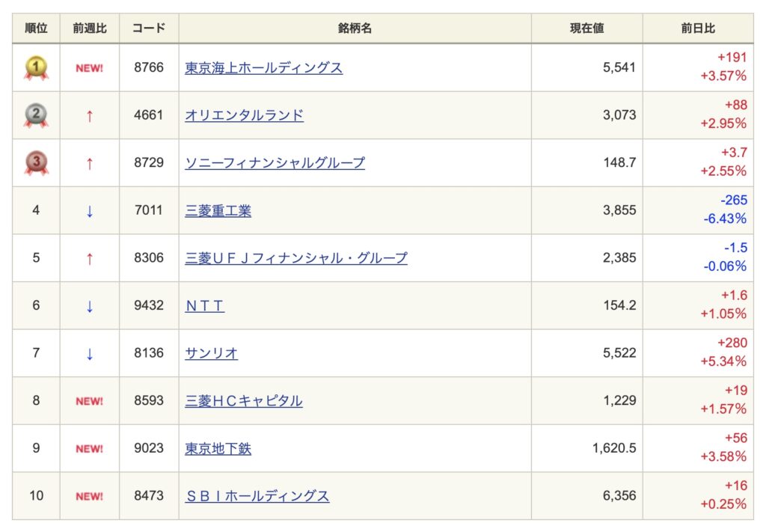Viewport: 766px width, 532px height.
Task: Click the bronze medal rank 3 icon
Action: pos(36,162)
